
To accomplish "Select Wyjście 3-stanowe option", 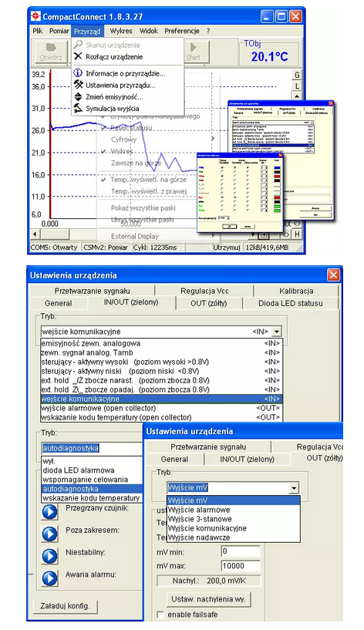I will [x=234, y=519].
